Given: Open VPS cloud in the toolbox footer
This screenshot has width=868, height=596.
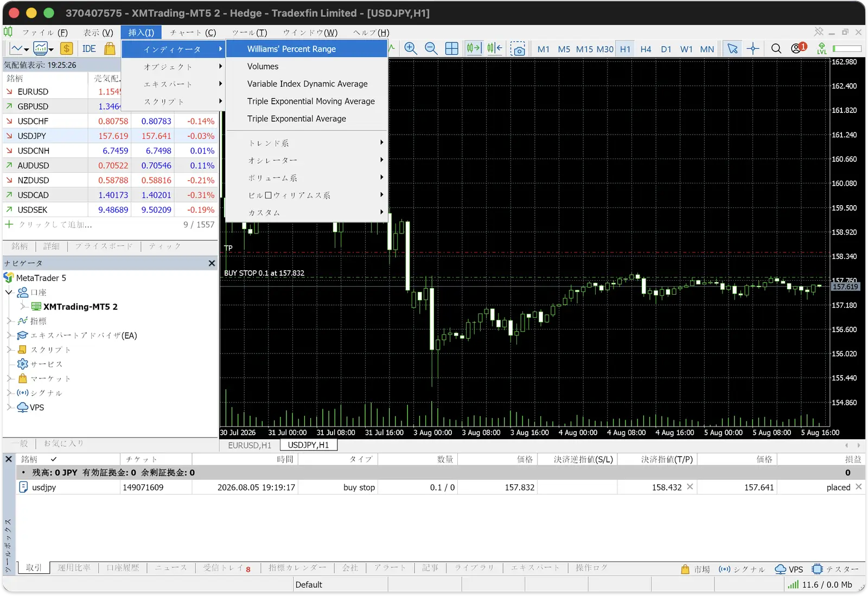Looking at the screenshot, I should 789,569.
